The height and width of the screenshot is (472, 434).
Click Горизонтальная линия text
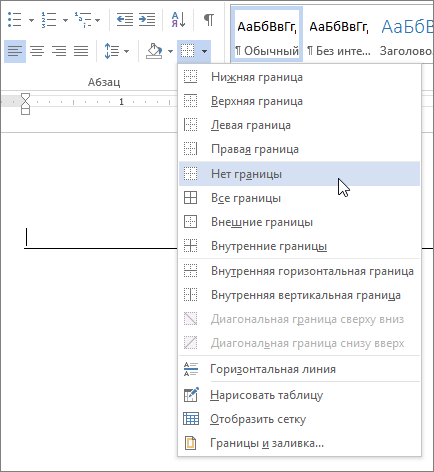pyautogui.click(x=273, y=369)
